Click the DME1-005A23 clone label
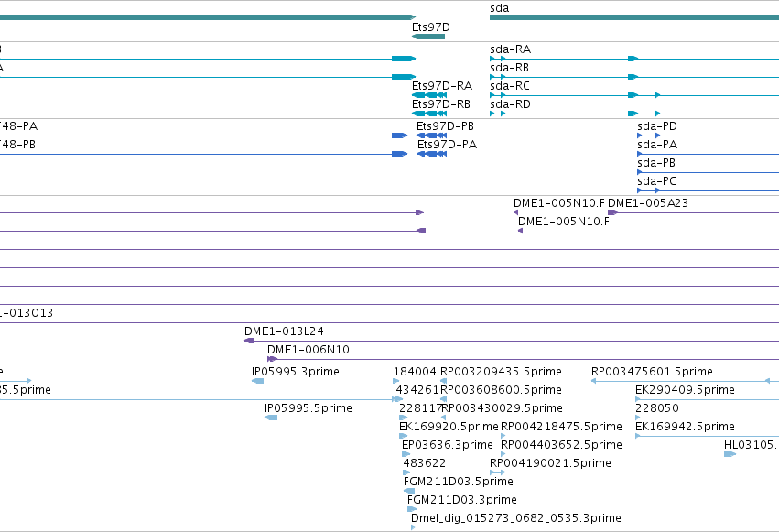 coord(648,203)
